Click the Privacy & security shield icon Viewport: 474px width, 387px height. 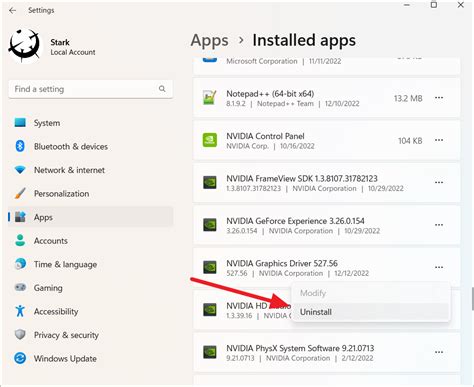tap(20, 335)
